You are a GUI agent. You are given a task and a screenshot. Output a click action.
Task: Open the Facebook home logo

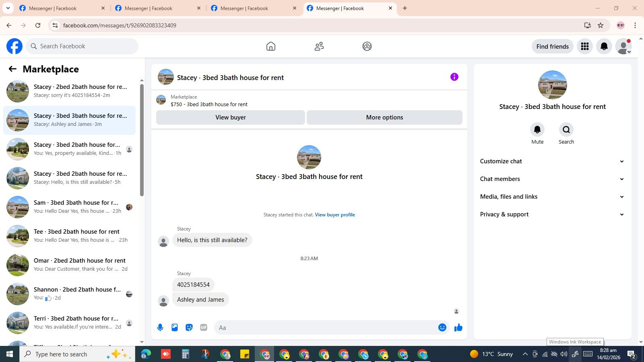click(14, 46)
